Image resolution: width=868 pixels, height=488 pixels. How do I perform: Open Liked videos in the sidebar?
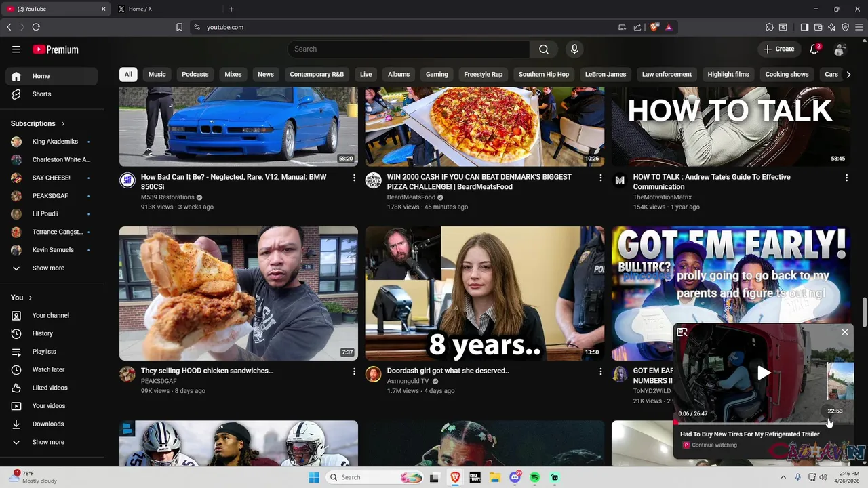[52, 388]
